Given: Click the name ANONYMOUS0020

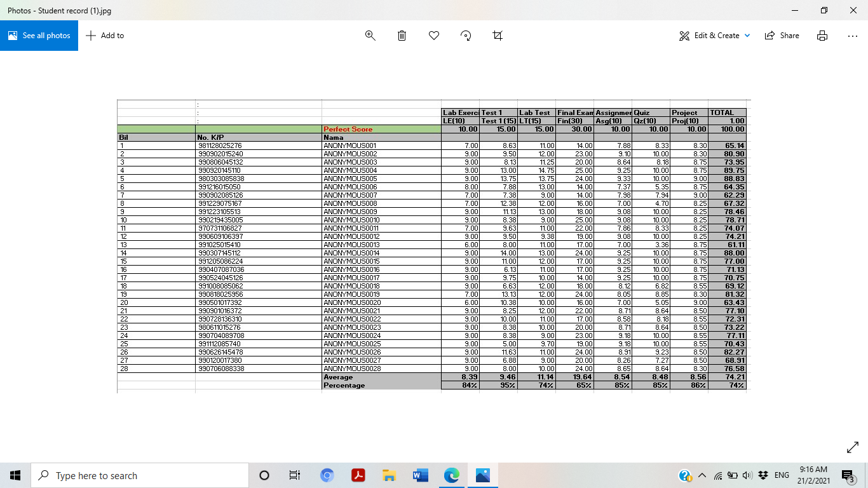Looking at the screenshot, I should tap(352, 302).
